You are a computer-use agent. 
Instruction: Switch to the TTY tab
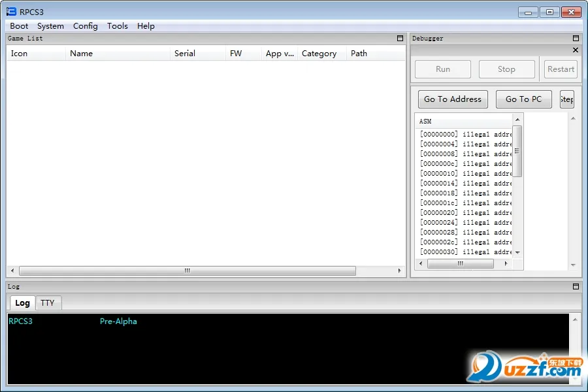pyautogui.click(x=48, y=302)
